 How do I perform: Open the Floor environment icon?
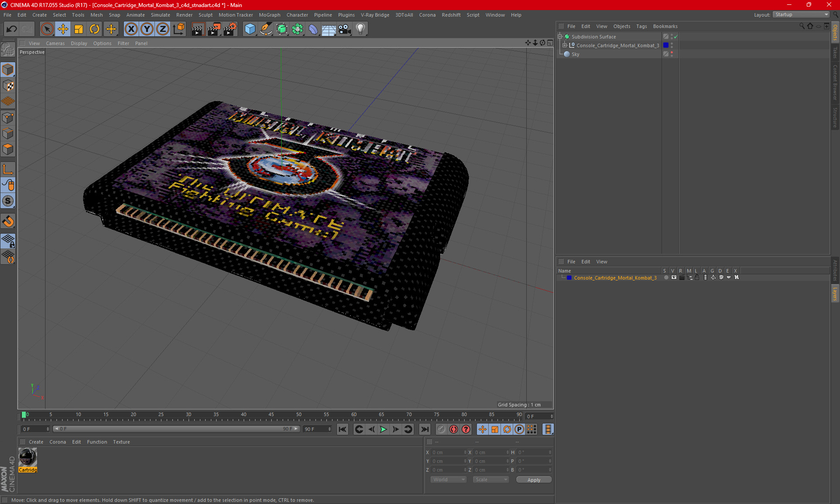(x=329, y=29)
